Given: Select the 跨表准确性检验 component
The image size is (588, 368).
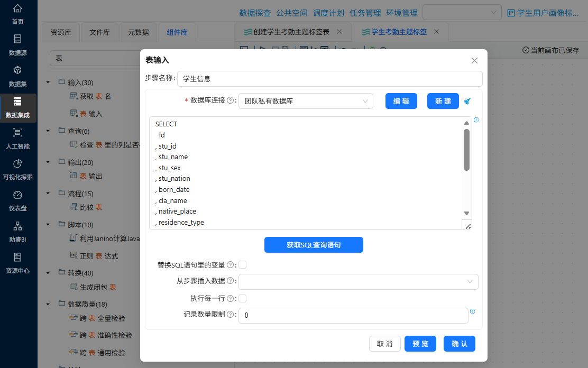Looking at the screenshot, I should coord(100,335).
